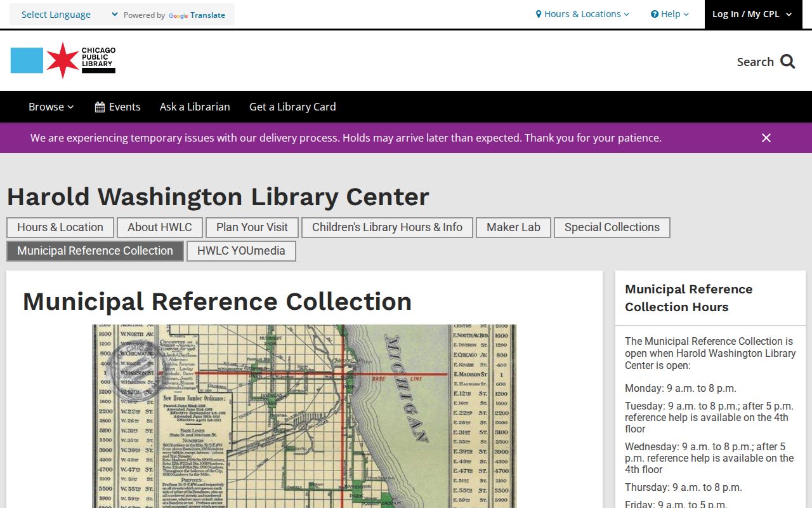Viewport: 812px width, 508px height.
Task: Open Children's Library Hours & Info tab
Action: tap(387, 227)
